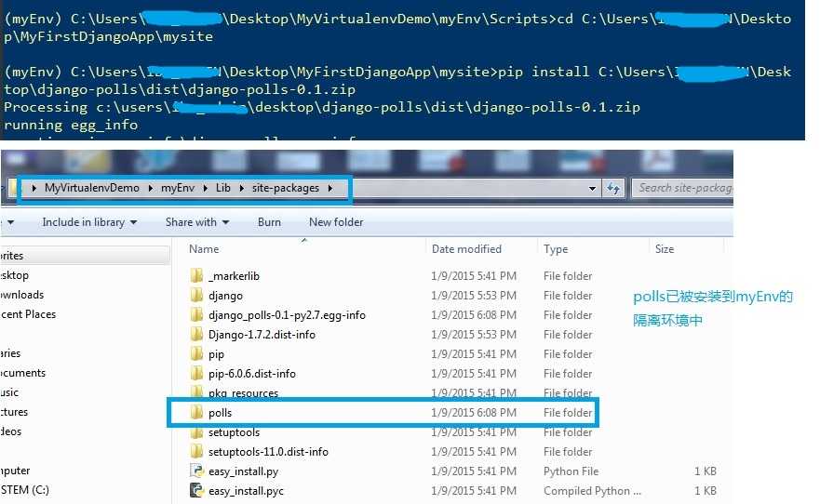Viewport: 820px width, 504px height.
Task: Click the polls folder name
Action: tap(220, 413)
